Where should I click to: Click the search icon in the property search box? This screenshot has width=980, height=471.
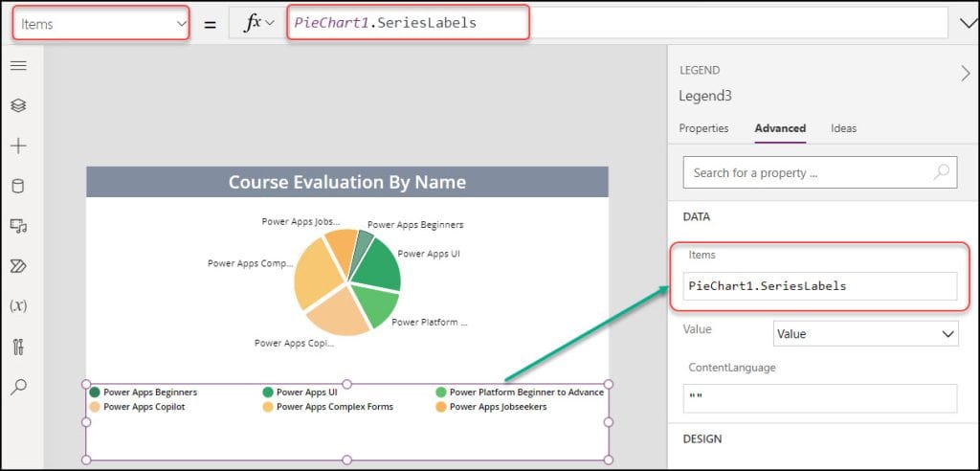(942, 172)
